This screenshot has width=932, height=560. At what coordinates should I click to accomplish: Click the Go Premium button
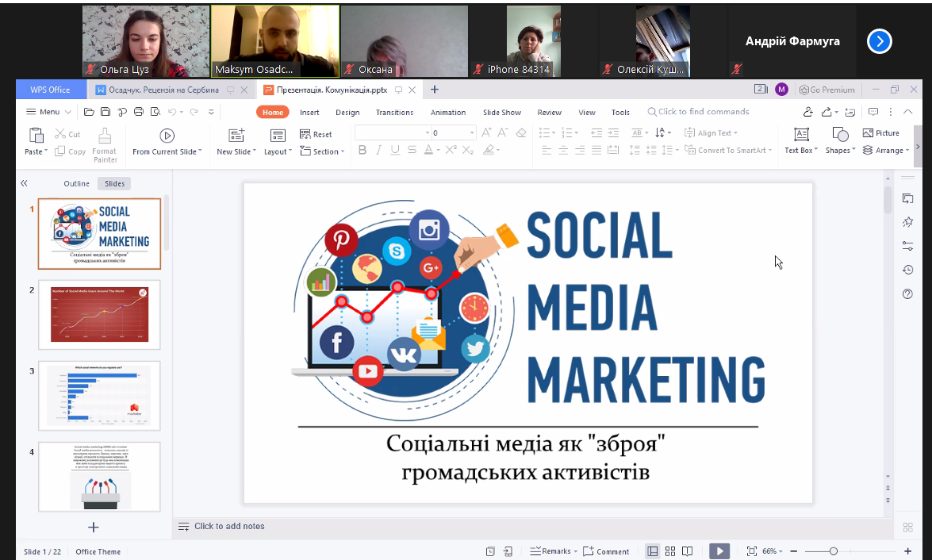point(827,90)
